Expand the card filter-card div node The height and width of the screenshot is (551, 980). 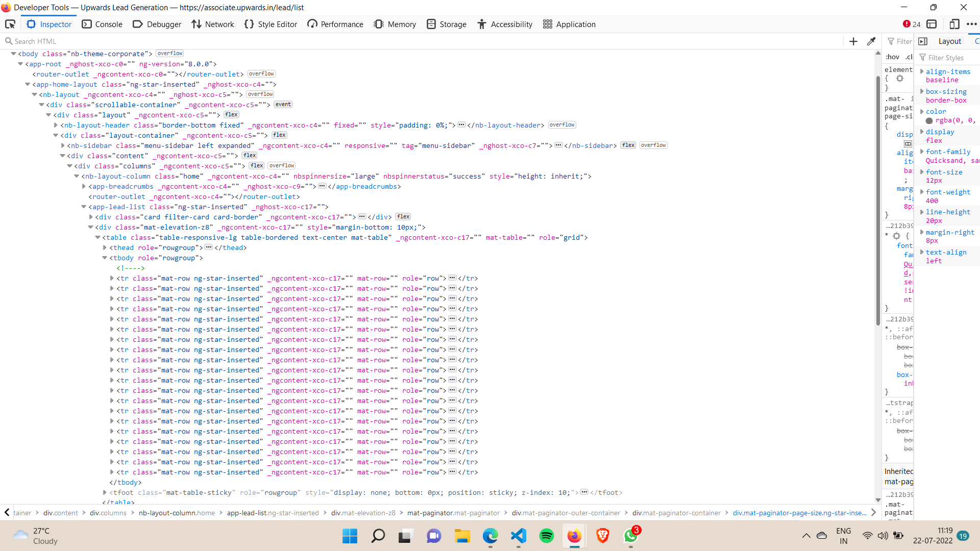click(x=91, y=217)
